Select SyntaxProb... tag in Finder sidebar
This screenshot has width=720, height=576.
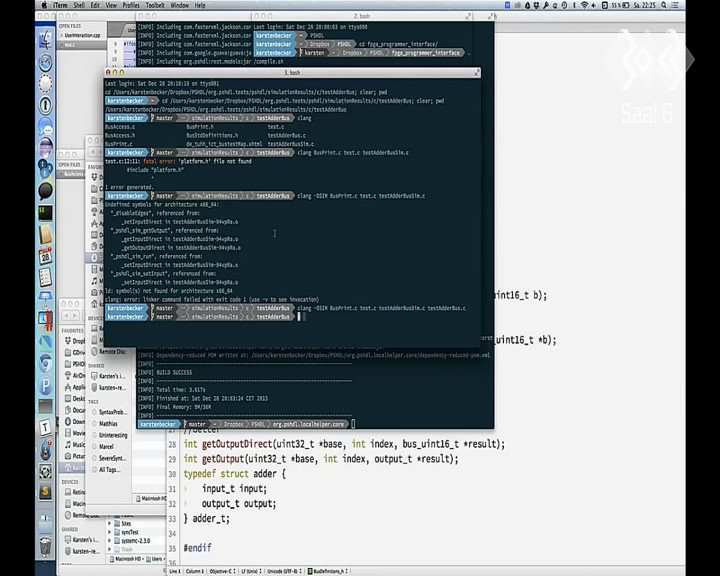tap(109, 412)
